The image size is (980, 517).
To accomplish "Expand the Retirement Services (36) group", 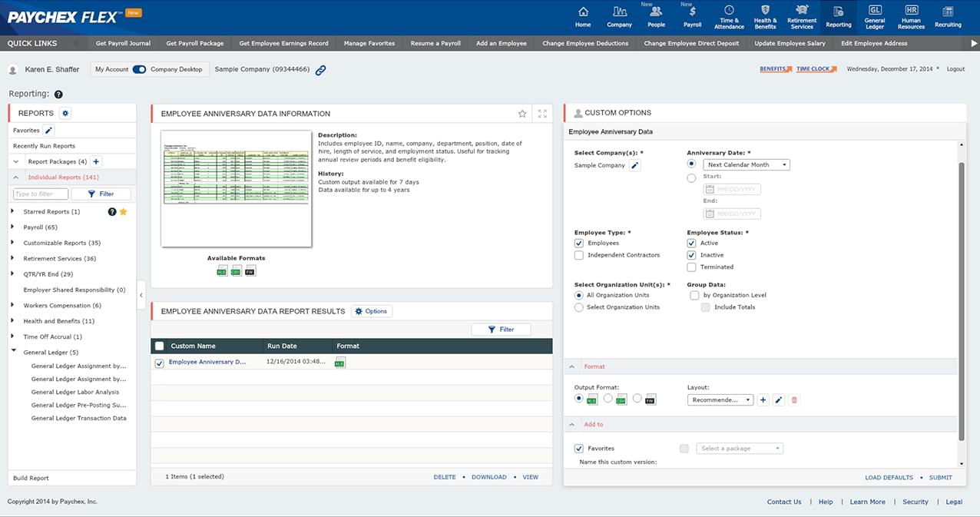I will [12, 259].
